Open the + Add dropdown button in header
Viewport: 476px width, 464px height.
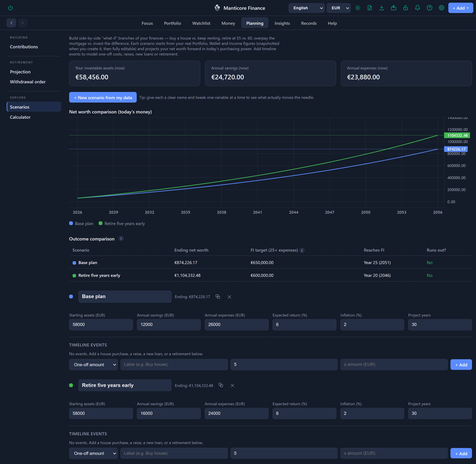[460, 8]
